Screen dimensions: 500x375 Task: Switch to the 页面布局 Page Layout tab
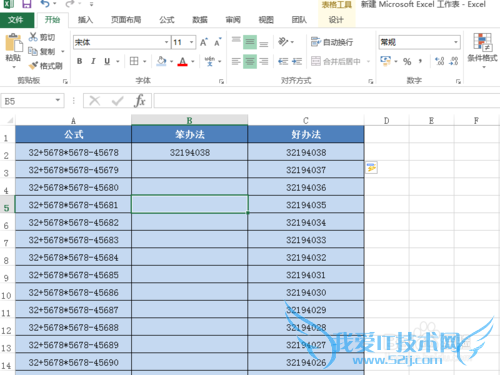point(126,20)
